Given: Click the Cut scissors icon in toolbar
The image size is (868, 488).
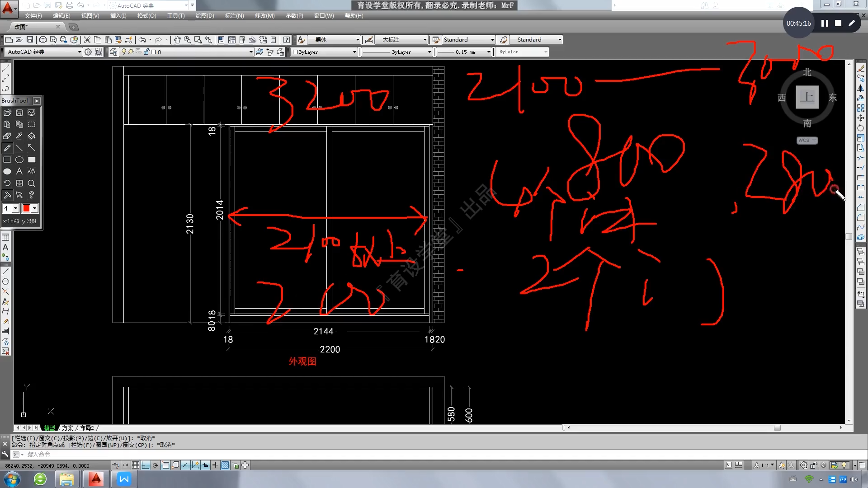Looking at the screenshot, I should click(x=87, y=40).
